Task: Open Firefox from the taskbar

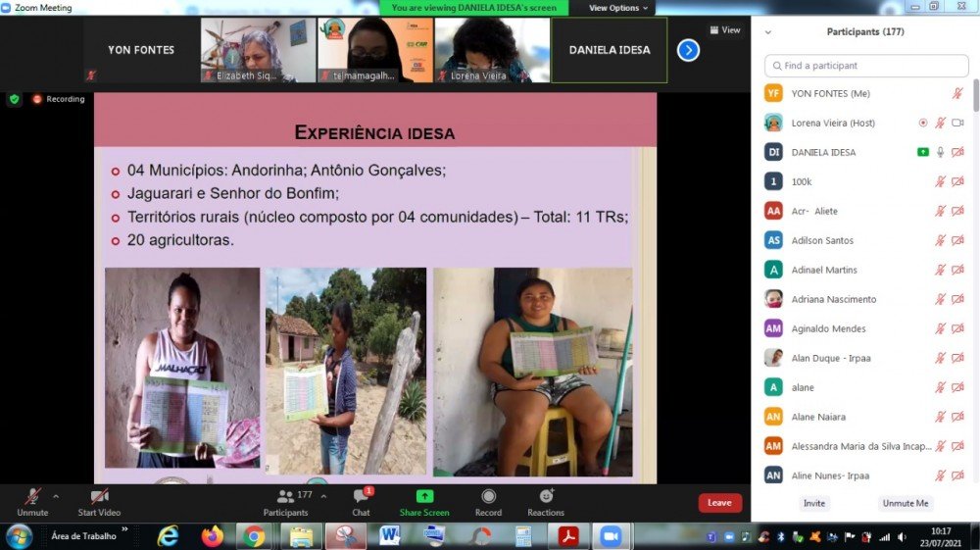Action: tap(213, 536)
